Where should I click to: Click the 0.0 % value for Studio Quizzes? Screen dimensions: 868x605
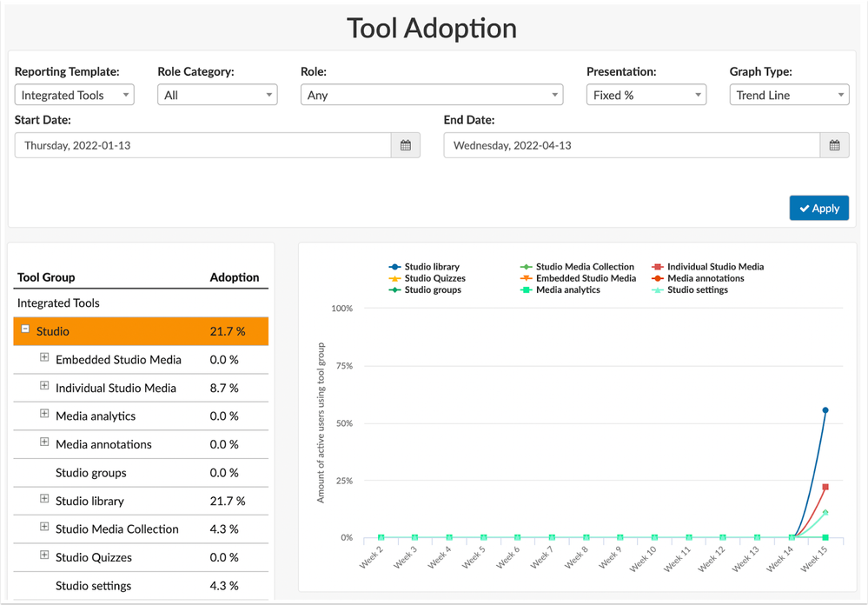tap(224, 557)
